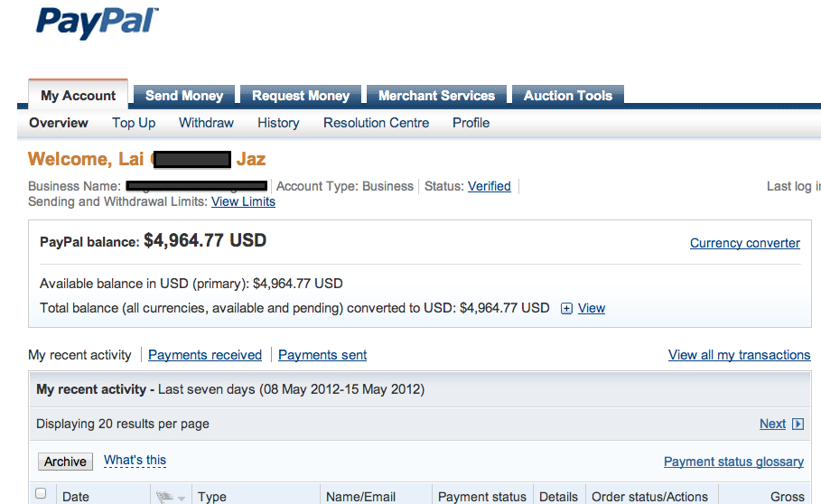This screenshot has width=821, height=504.
Task: Open the Send Money tab
Action: click(x=184, y=96)
